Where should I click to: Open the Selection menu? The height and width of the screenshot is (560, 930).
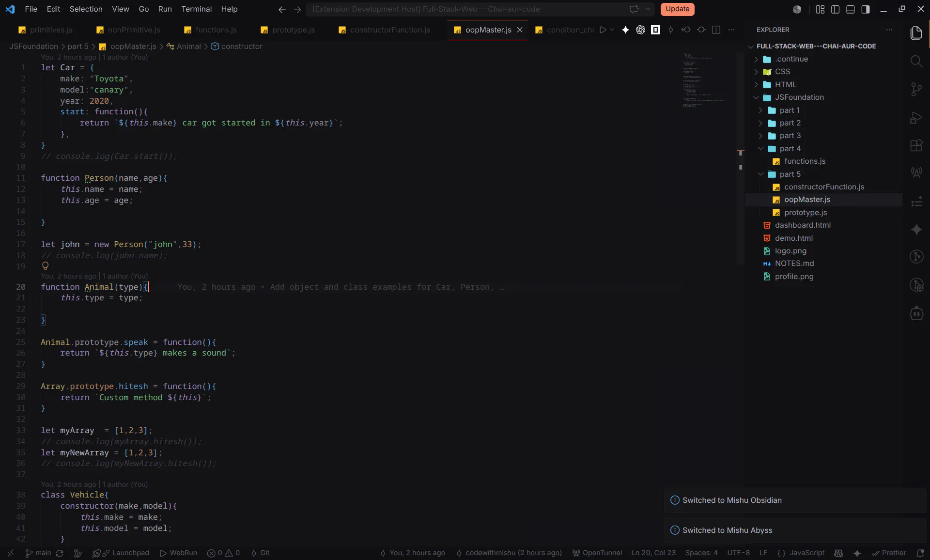(x=86, y=9)
